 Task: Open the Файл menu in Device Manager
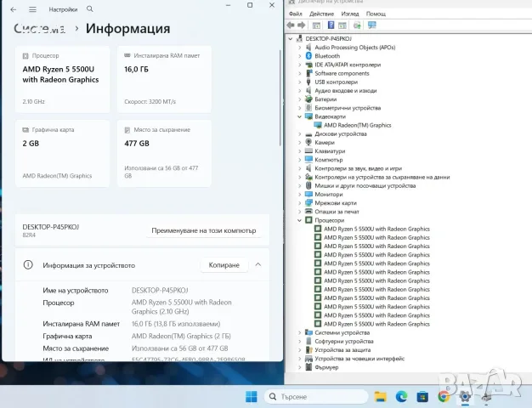click(296, 14)
